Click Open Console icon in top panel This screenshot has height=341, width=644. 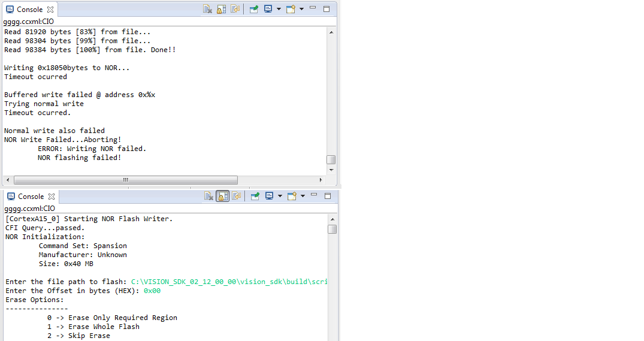[291, 9]
